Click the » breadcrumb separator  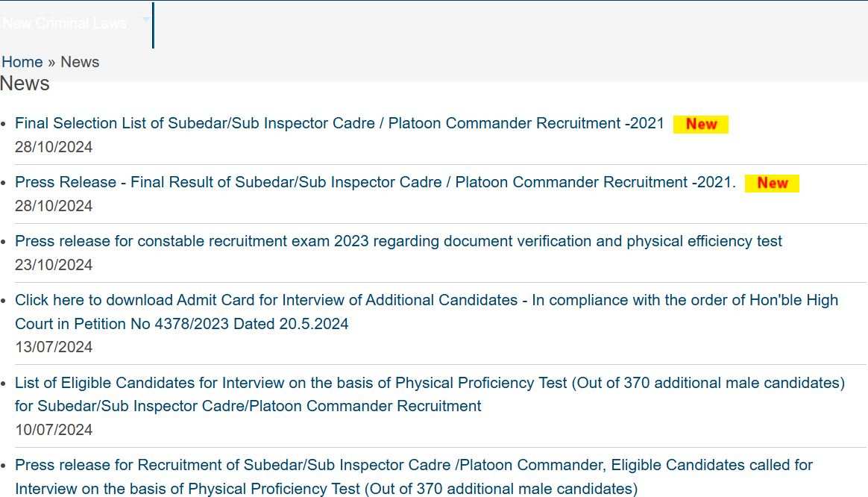[51, 62]
